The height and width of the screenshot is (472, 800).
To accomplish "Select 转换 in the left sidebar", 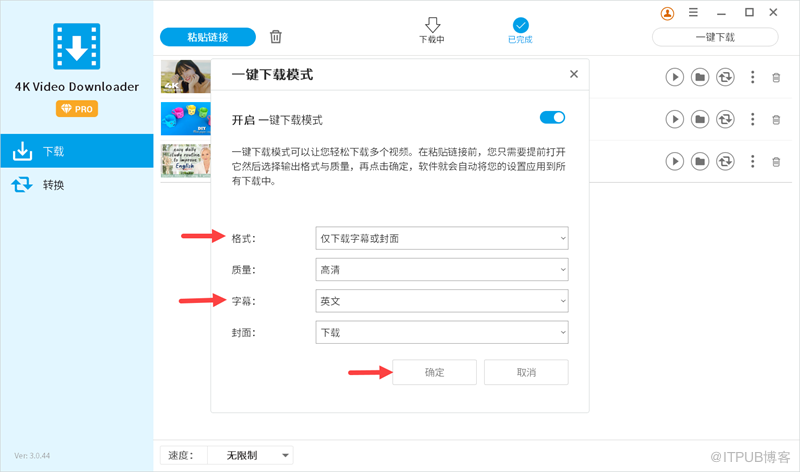I will coord(77,185).
